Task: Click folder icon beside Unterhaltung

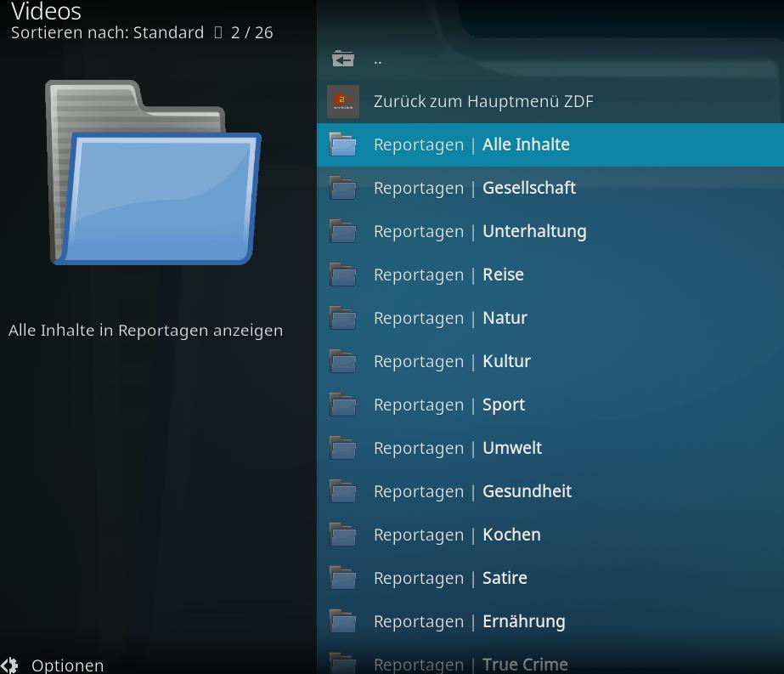Action: [343, 231]
